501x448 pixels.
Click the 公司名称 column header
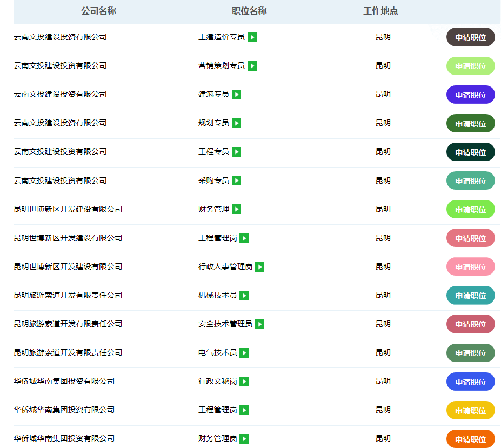tap(98, 11)
